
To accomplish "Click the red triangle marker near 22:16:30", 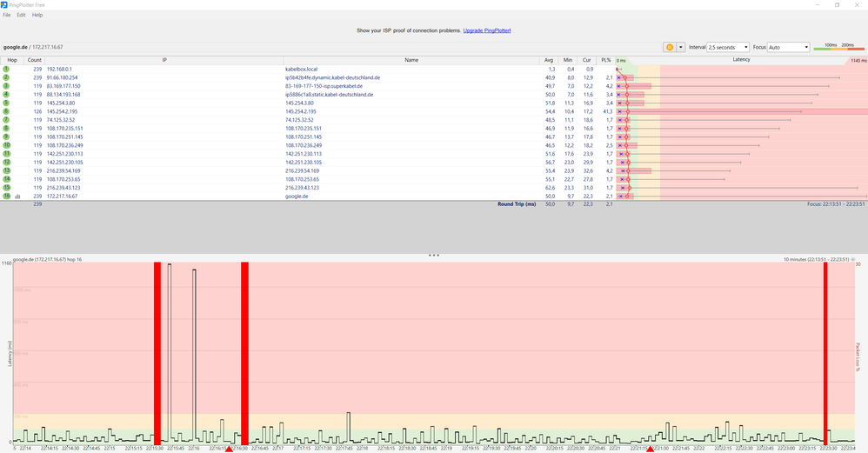I will [229, 449].
